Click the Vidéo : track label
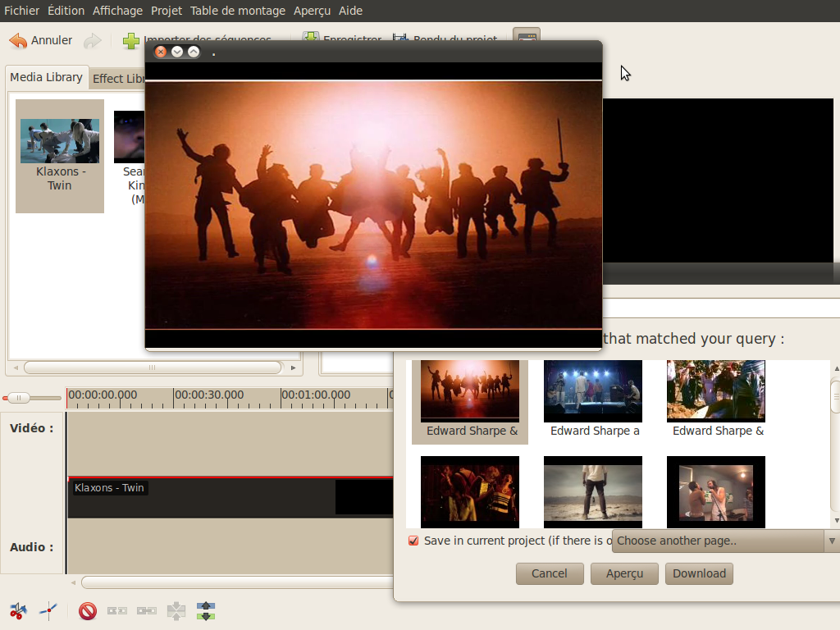This screenshot has height=630, width=840. click(x=32, y=428)
